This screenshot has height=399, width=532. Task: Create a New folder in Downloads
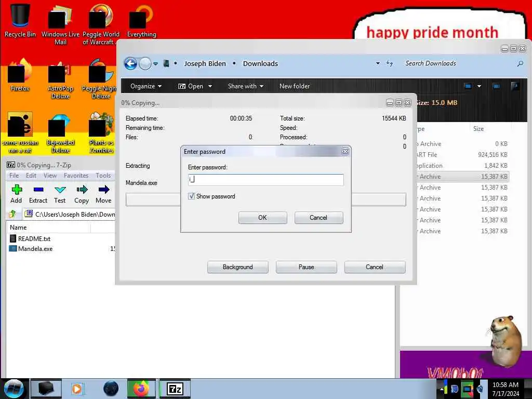point(295,86)
